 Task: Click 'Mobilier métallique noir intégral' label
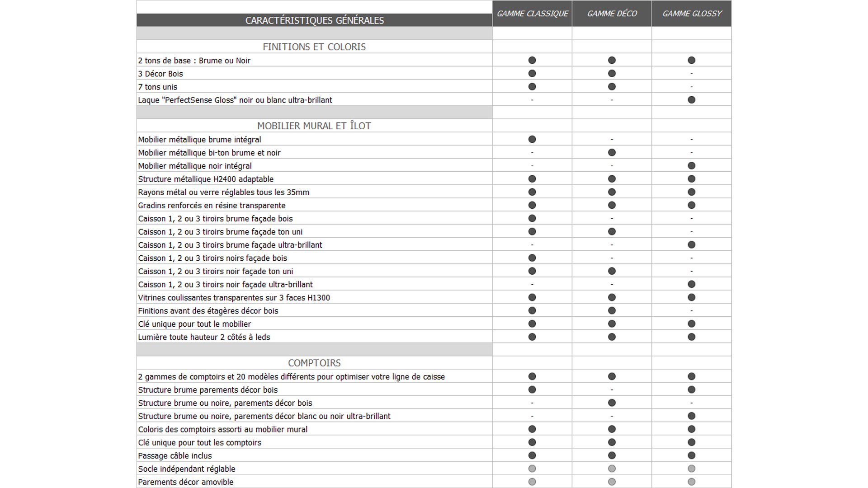[x=195, y=166]
